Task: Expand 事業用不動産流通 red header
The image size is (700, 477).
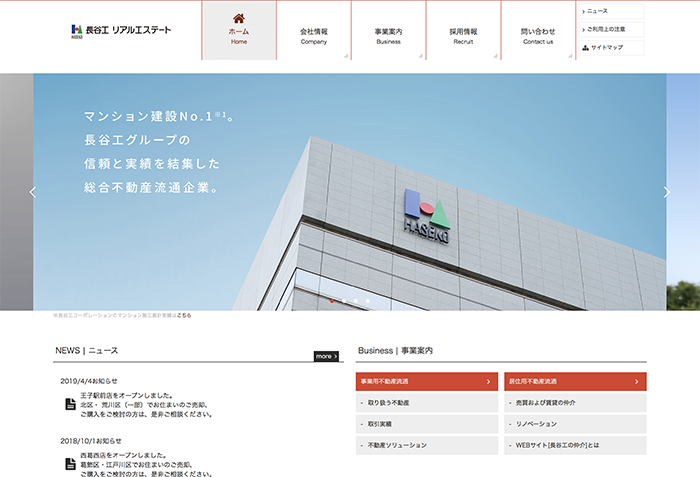Action: click(426, 381)
